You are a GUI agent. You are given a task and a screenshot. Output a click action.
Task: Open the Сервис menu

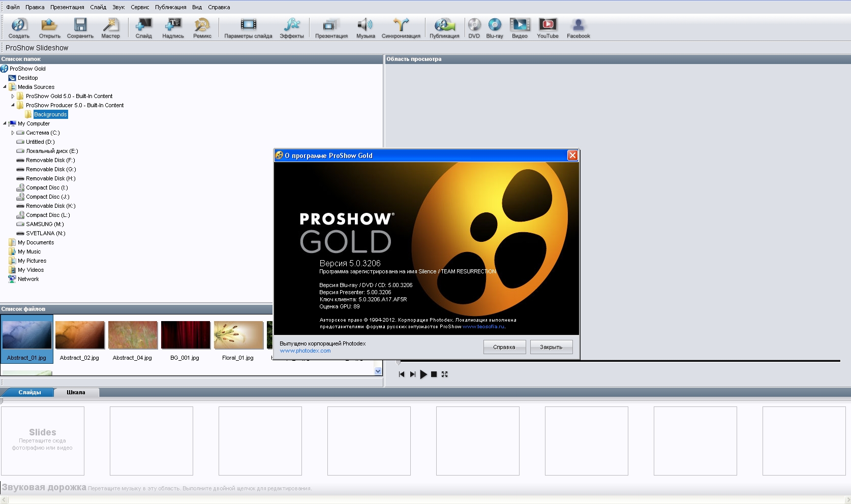tap(140, 7)
